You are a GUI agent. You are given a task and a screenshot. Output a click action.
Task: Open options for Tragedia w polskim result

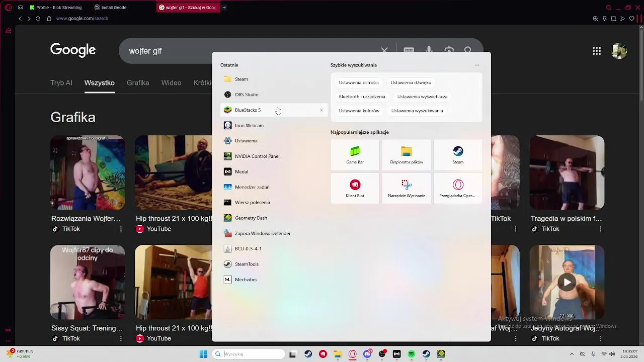(600, 229)
